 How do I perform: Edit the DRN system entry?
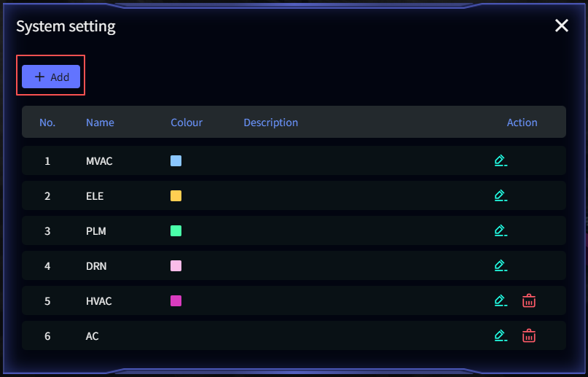pos(500,265)
